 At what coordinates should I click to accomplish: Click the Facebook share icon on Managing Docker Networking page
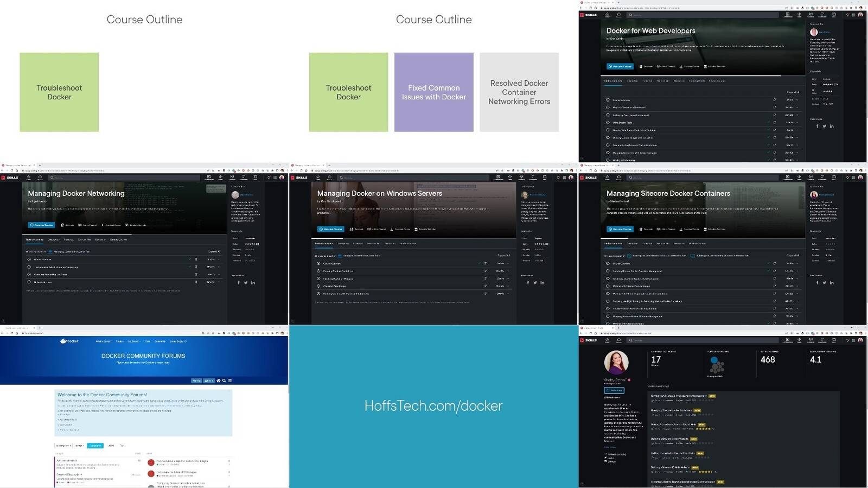[x=239, y=282]
